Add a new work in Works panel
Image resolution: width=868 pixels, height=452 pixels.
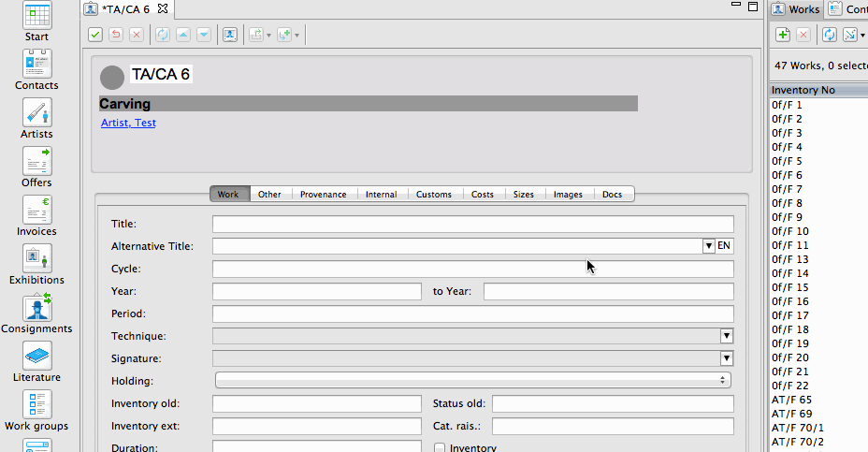783,35
